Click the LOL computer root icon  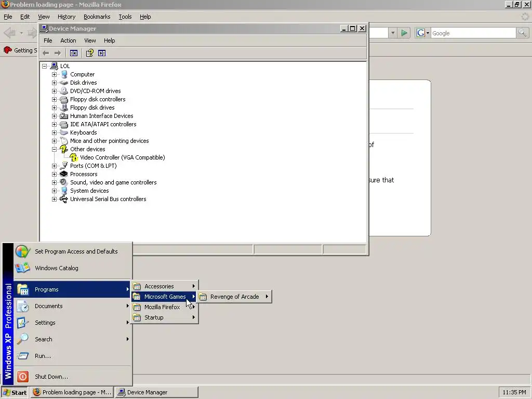[54, 66]
